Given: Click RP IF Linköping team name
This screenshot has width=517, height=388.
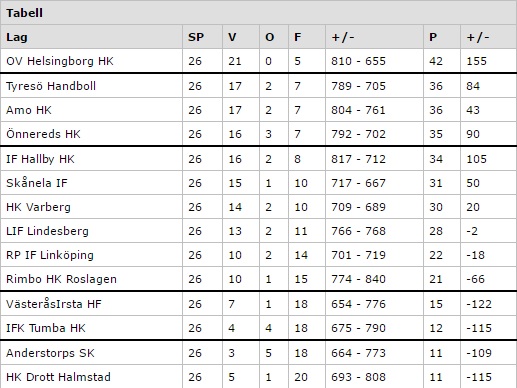Looking at the screenshot, I should pyautogui.click(x=50, y=255).
